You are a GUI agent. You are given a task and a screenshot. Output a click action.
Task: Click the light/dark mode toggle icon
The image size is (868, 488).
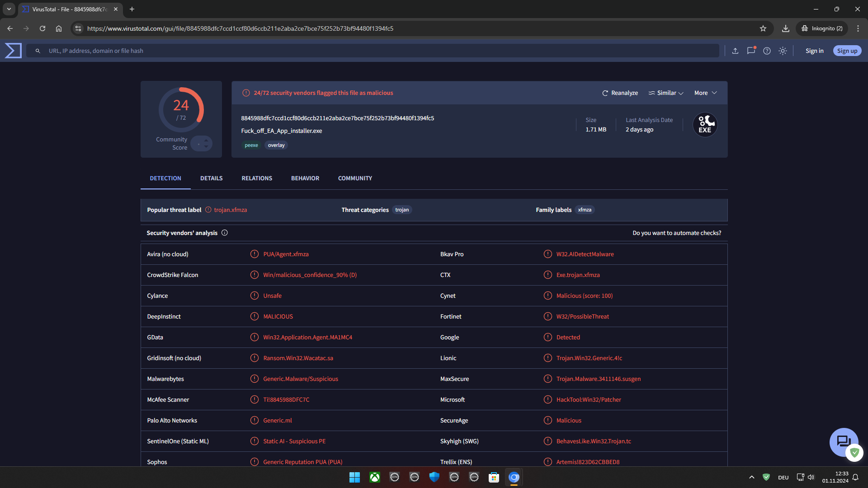click(783, 51)
